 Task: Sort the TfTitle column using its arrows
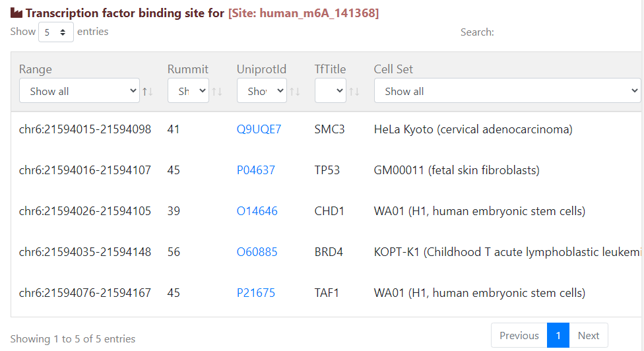[354, 92]
